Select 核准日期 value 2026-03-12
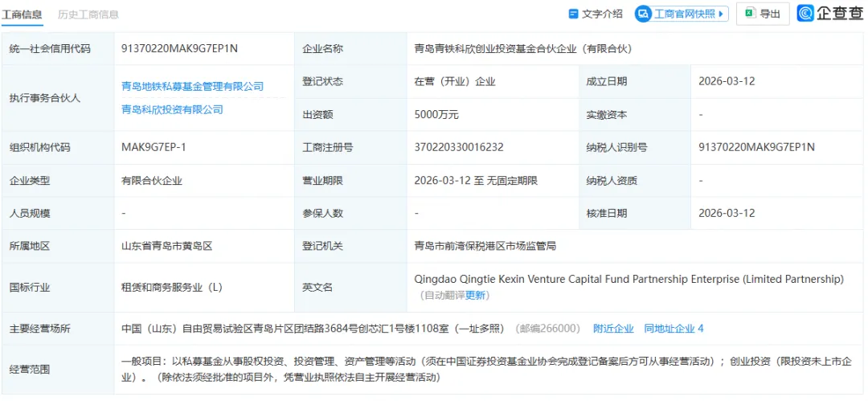 (727, 213)
